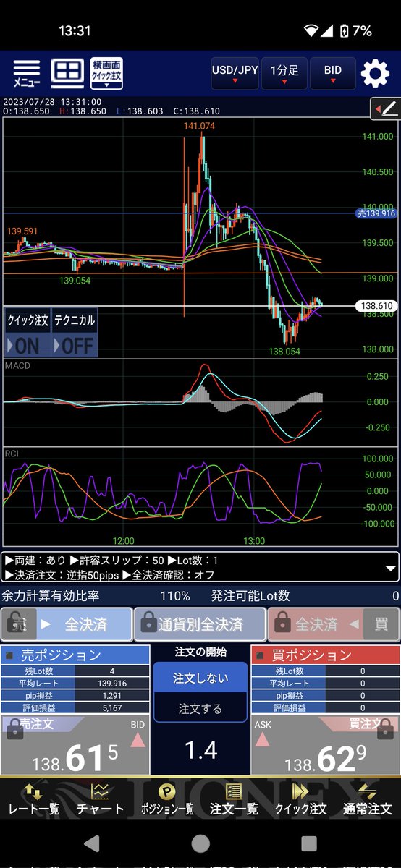Tap the RCI indicator panel label
The image size is (401, 868).
click(x=12, y=454)
